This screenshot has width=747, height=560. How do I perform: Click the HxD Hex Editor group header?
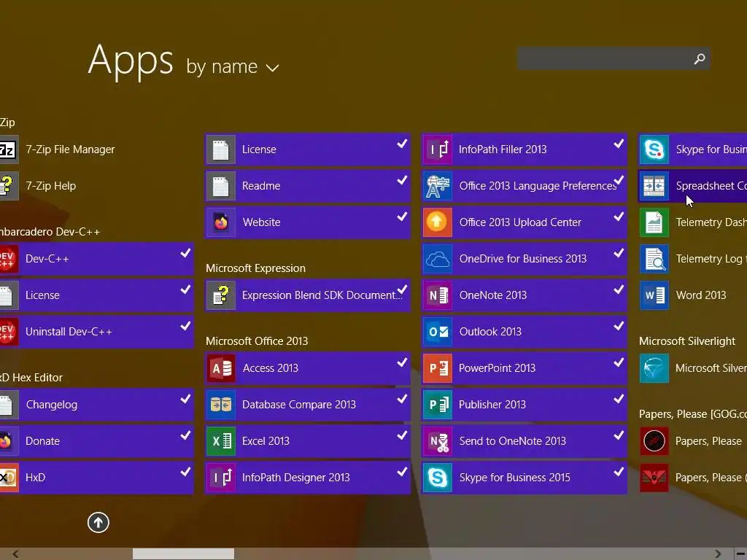coord(31,378)
